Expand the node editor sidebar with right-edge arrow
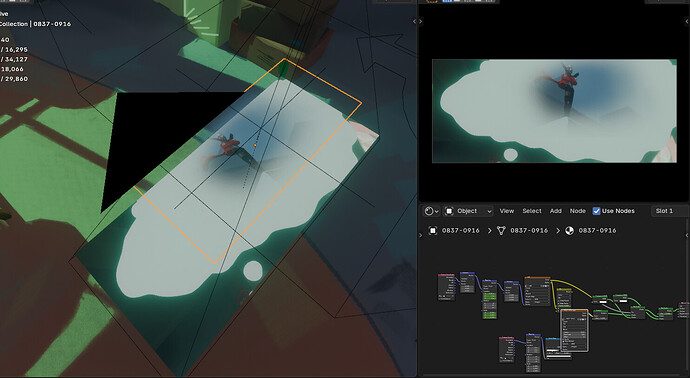Screen dimensions: 690x378 [x=687, y=235]
